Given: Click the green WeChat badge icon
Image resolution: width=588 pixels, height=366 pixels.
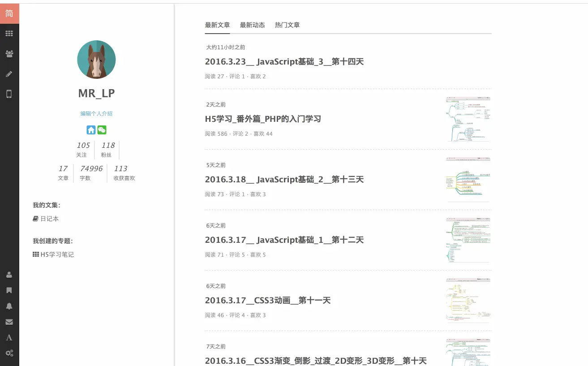Looking at the screenshot, I should pyautogui.click(x=102, y=130).
